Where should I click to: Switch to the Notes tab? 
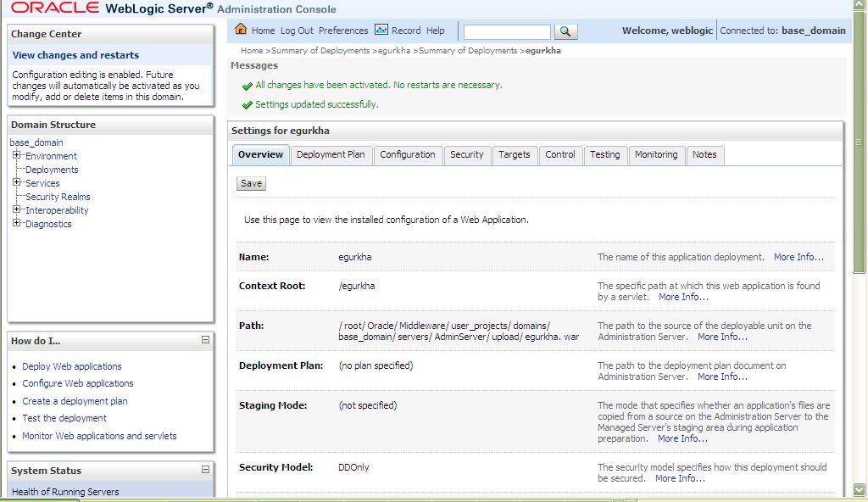tap(704, 154)
